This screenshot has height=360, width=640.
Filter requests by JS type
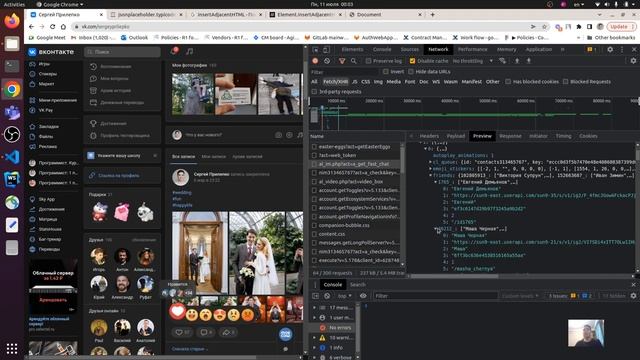354,82
